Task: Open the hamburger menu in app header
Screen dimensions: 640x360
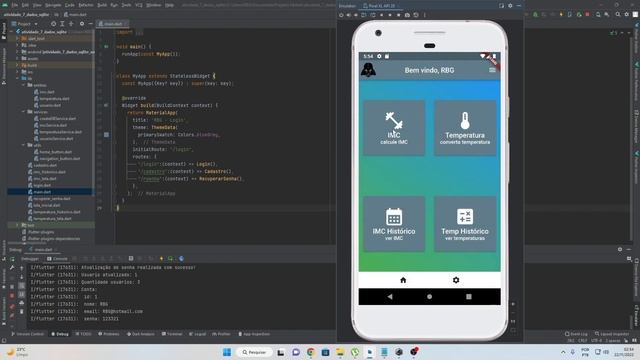Action: coord(492,70)
